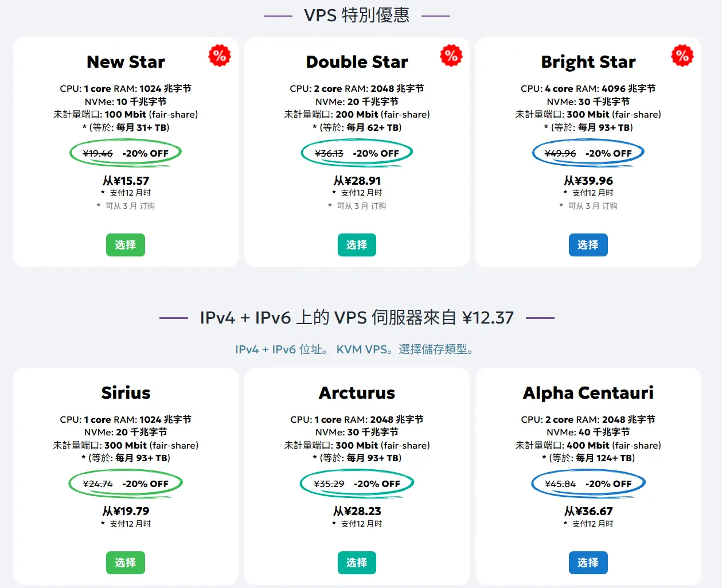Choose the Alpha Centauri plan

point(588,563)
